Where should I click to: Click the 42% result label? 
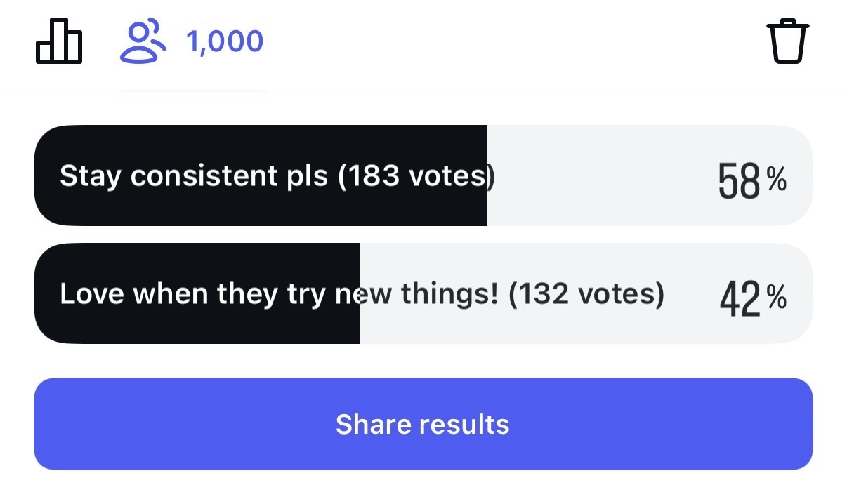751,298
